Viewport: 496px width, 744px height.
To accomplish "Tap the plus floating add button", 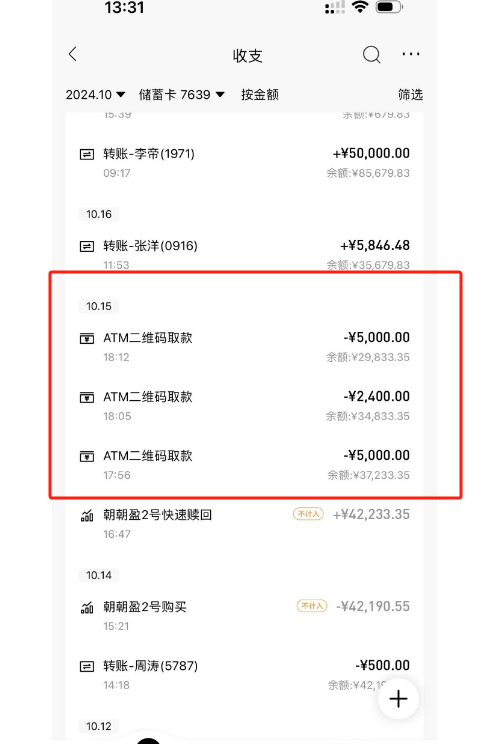I will [x=398, y=698].
